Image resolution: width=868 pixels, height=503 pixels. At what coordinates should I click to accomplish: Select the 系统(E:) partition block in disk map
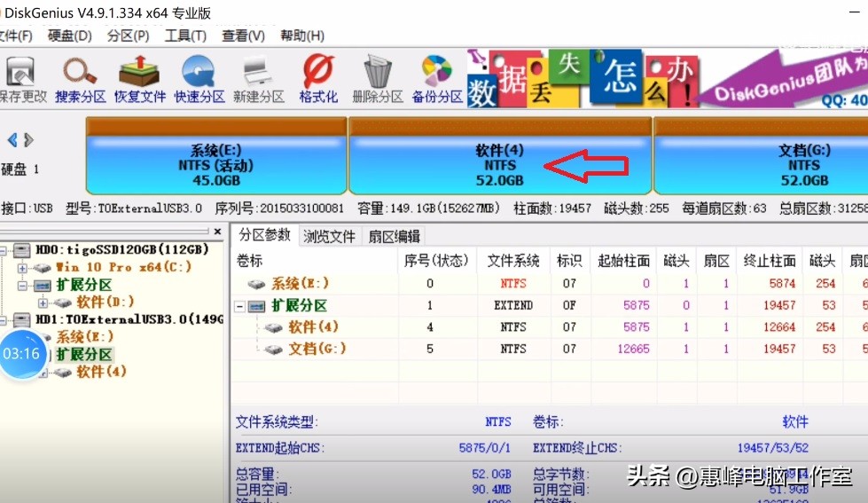point(216,155)
